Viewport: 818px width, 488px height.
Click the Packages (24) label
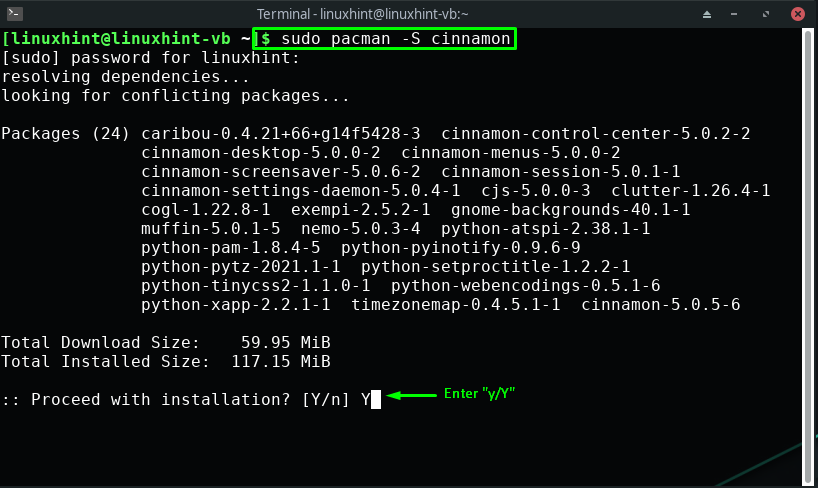pos(65,134)
